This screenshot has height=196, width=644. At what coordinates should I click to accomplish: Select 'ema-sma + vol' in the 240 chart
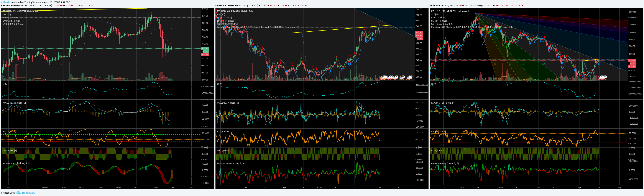pyautogui.click(x=445, y=163)
